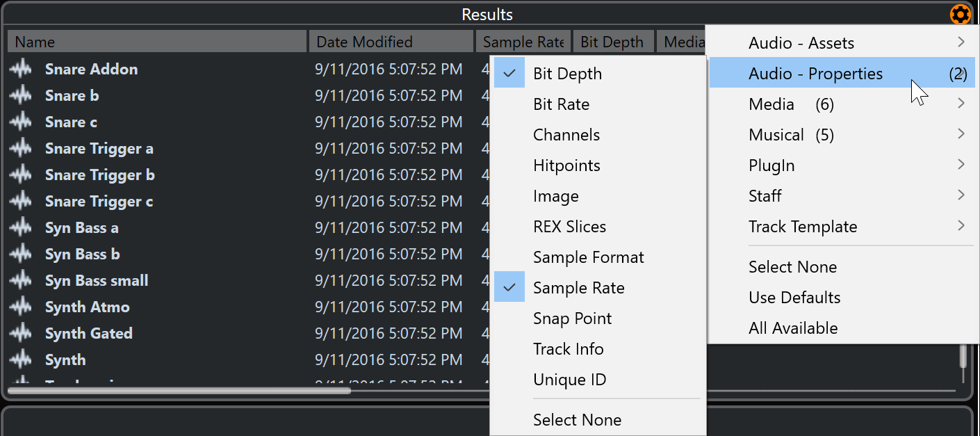The width and height of the screenshot is (980, 436).
Task: Select the Snare Trigger c file
Action: [x=99, y=202]
